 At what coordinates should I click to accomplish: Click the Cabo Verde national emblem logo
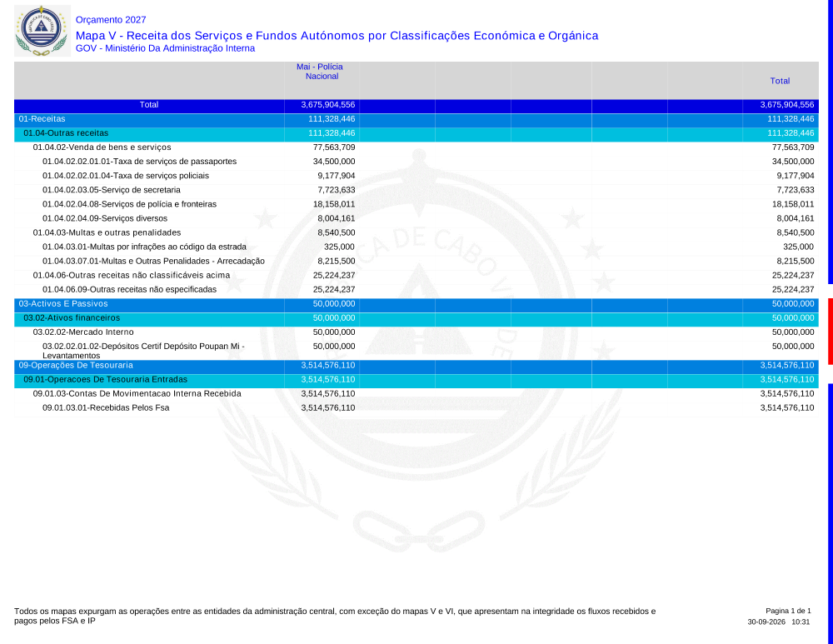[x=42, y=31]
